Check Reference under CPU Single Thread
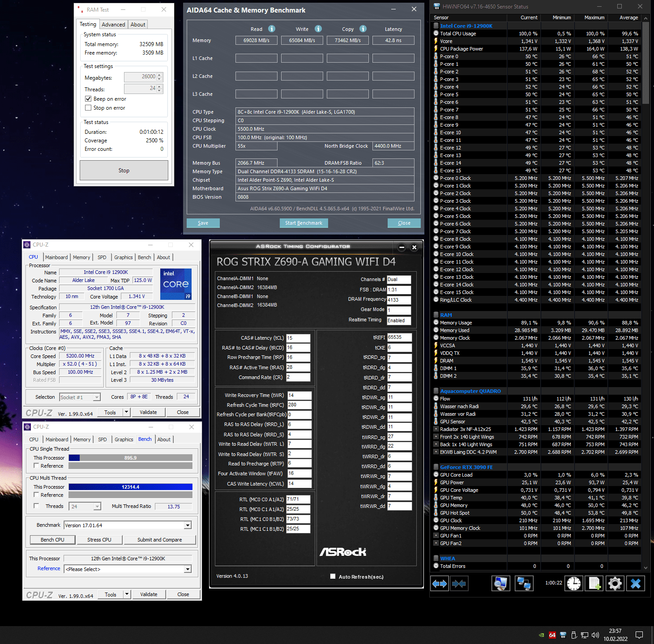Image resolution: width=654 pixels, height=644 pixels. tap(36, 466)
